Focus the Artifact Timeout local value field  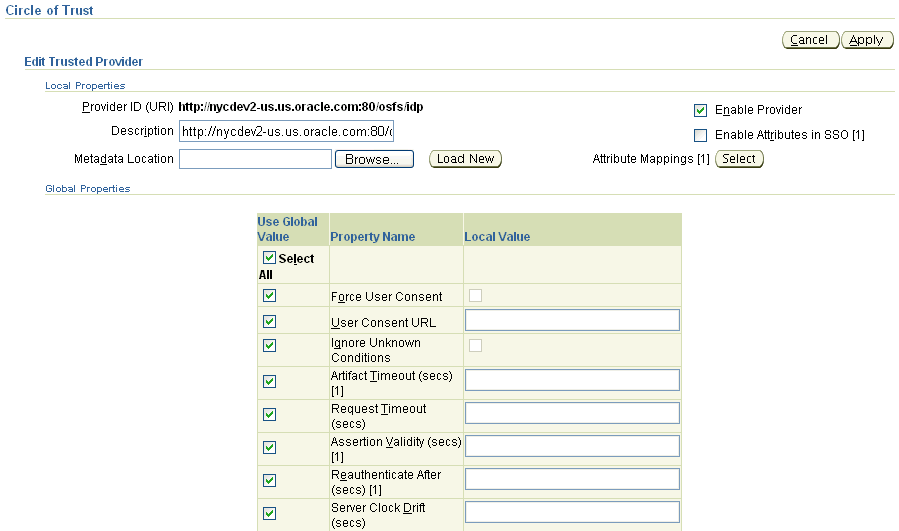tap(572, 380)
